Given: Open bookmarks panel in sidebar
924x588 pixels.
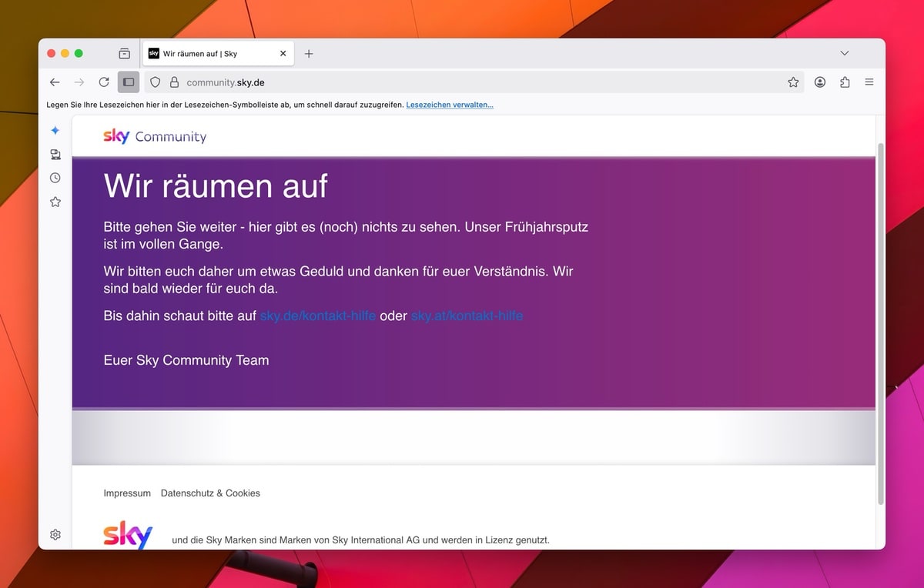Looking at the screenshot, I should coord(55,202).
